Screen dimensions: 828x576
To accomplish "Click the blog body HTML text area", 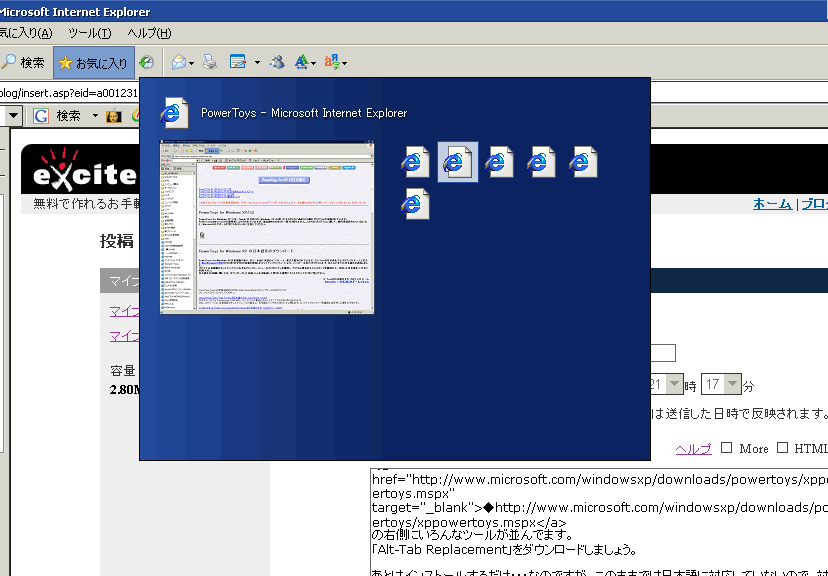I will coord(599,522).
